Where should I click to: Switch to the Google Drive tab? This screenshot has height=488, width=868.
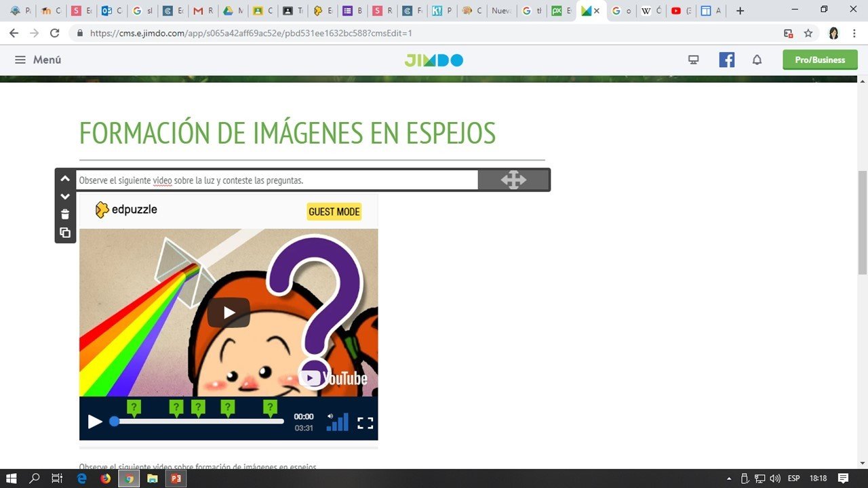pos(233,11)
